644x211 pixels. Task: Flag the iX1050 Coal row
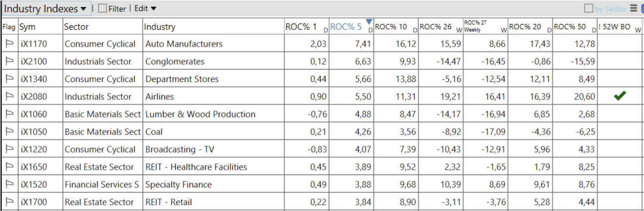tap(10, 132)
